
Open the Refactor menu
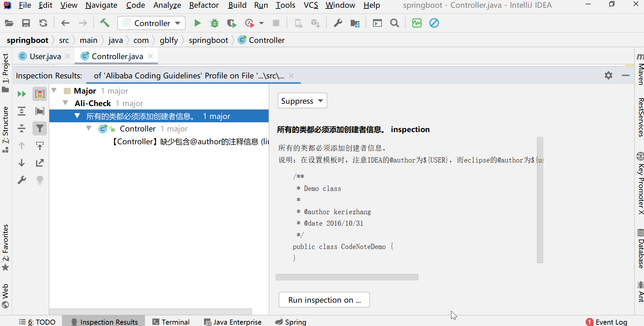204,5
